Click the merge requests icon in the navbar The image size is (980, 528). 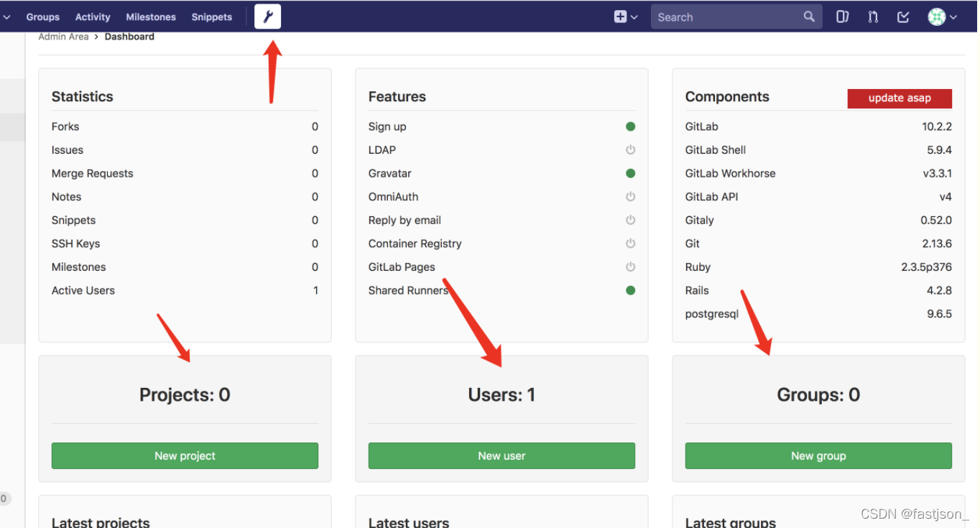872,16
